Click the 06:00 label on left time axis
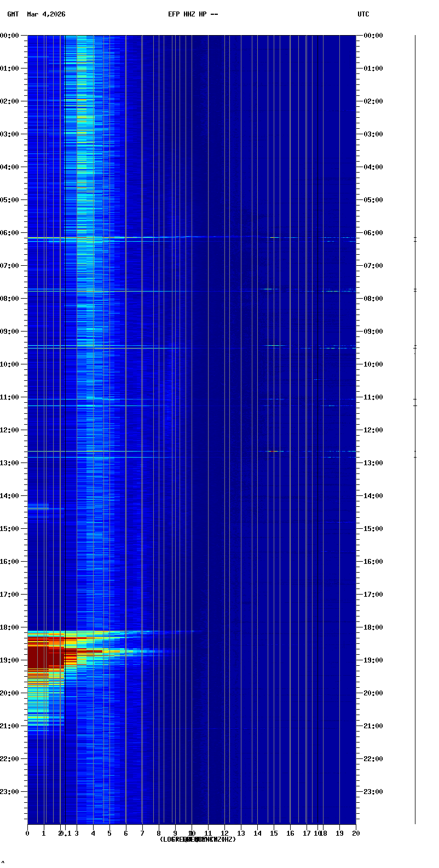The height and width of the screenshot is (868, 439). click(x=9, y=233)
